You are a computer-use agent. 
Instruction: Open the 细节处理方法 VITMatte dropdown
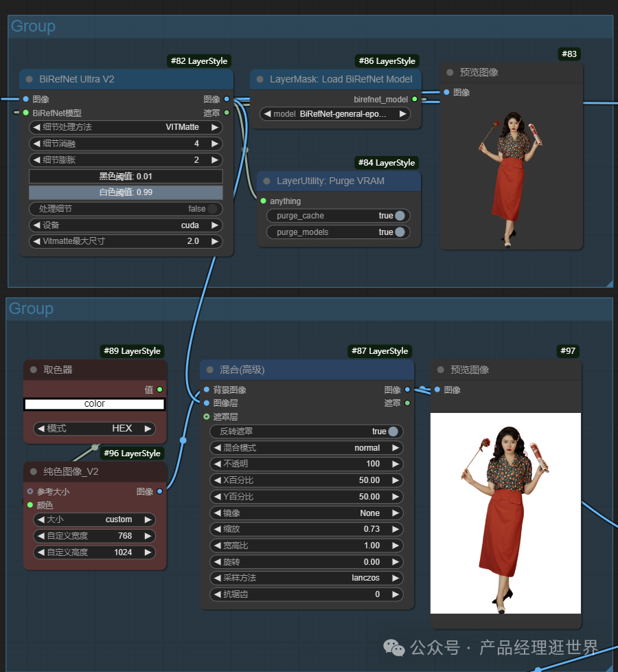click(126, 127)
